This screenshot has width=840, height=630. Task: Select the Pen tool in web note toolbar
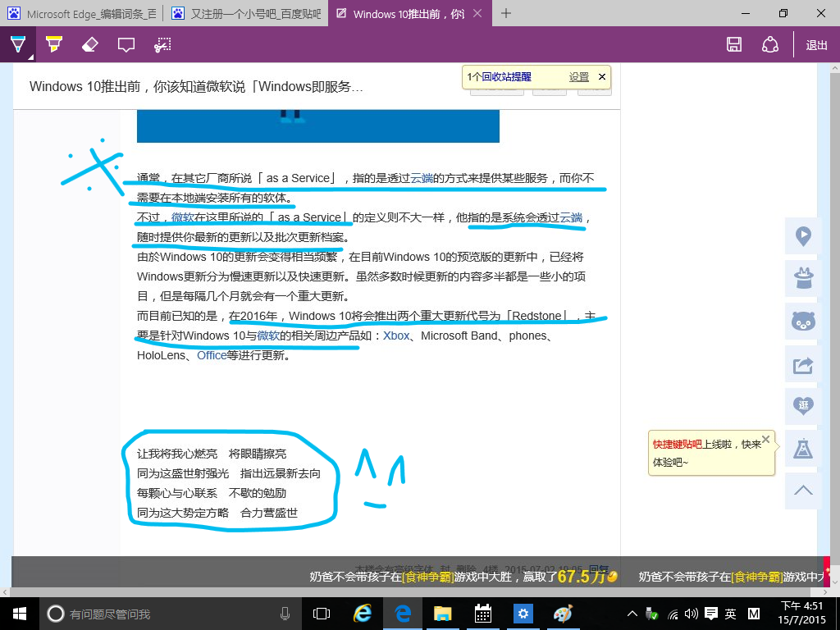18,44
